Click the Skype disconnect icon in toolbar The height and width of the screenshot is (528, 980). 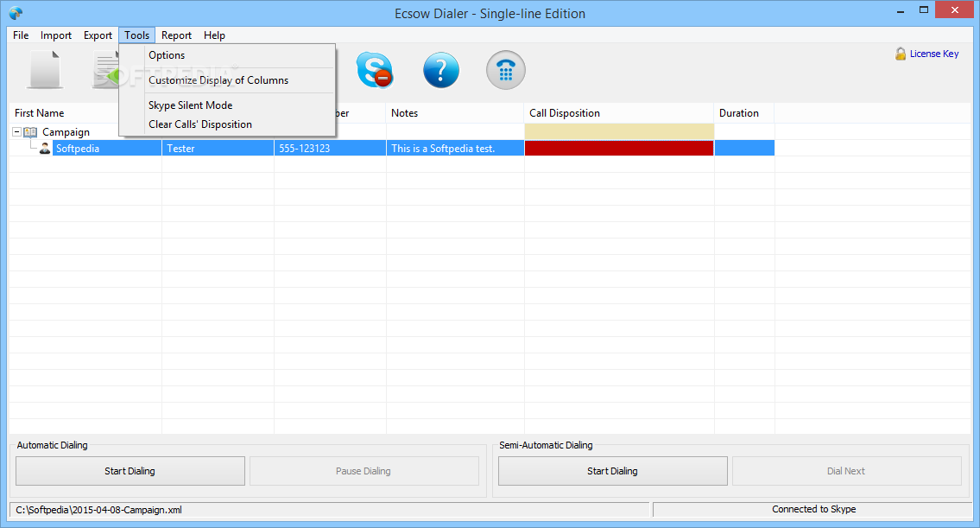click(375, 70)
